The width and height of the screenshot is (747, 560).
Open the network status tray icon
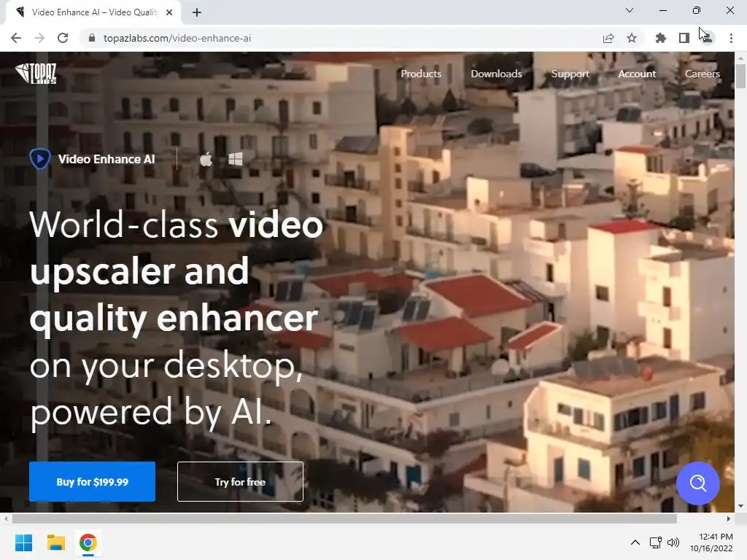tap(656, 542)
